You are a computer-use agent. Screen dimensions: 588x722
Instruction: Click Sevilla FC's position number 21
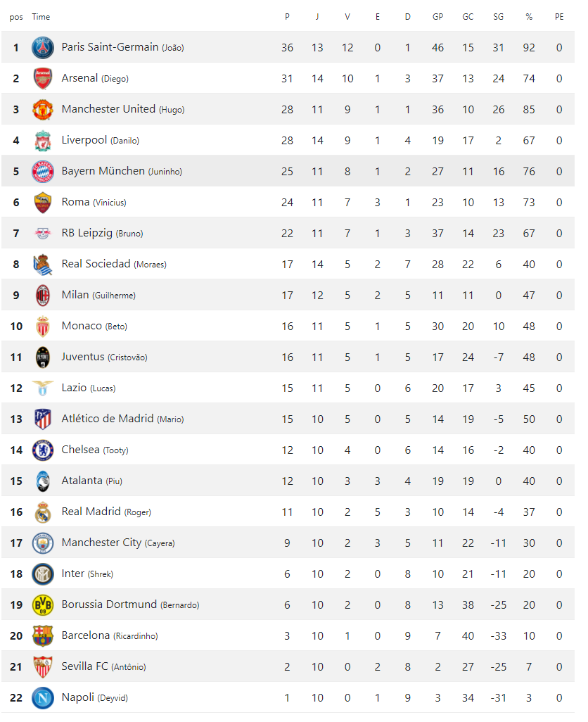pyautogui.click(x=16, y=667)
